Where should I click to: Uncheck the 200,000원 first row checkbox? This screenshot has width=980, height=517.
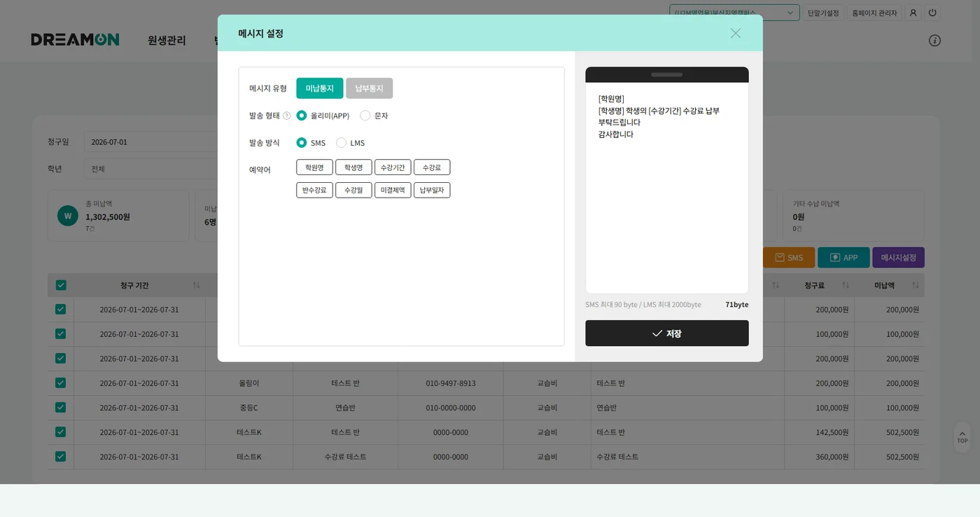click(61, 309)
